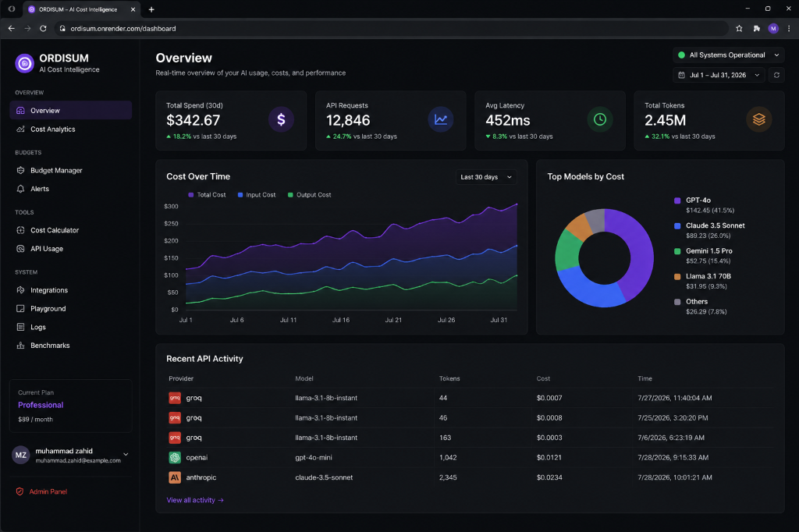Go back with browser back arrow

[x=11, y=29]
